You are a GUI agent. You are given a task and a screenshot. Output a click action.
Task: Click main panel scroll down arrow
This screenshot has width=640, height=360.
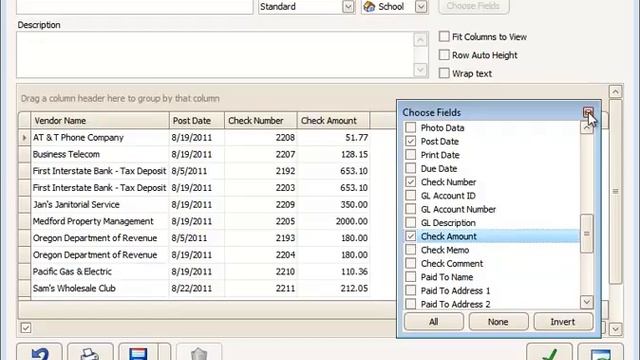[616, 329]
